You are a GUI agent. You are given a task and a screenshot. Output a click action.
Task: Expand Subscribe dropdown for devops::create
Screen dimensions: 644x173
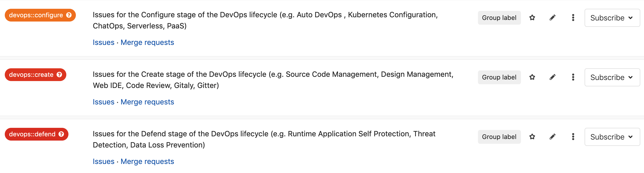(612, 77)
